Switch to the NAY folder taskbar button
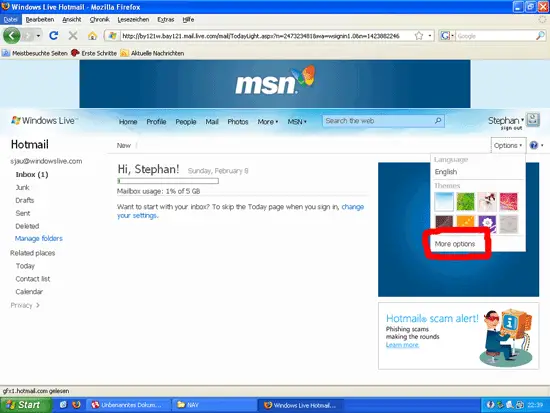This screenshot has width=550, height=413. point(214,405)
